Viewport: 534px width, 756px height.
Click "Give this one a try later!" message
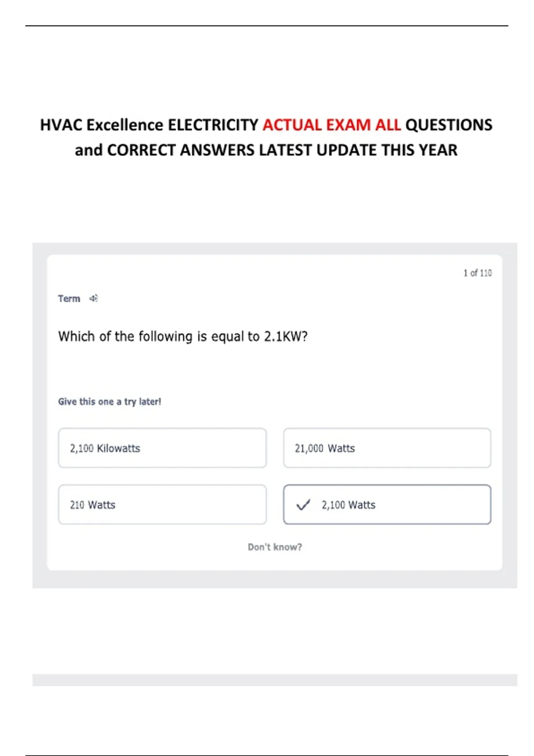pyautogui.click(x=109, y=402)
